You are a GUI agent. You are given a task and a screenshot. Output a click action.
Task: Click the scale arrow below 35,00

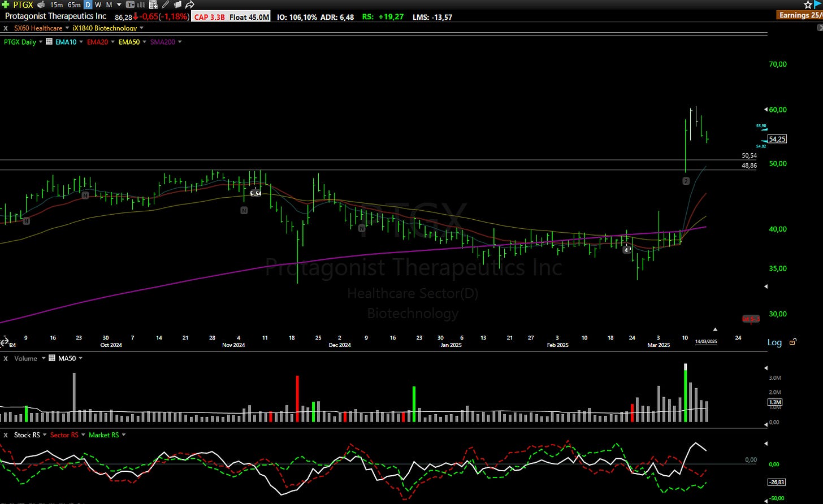(x=766, y=286)
